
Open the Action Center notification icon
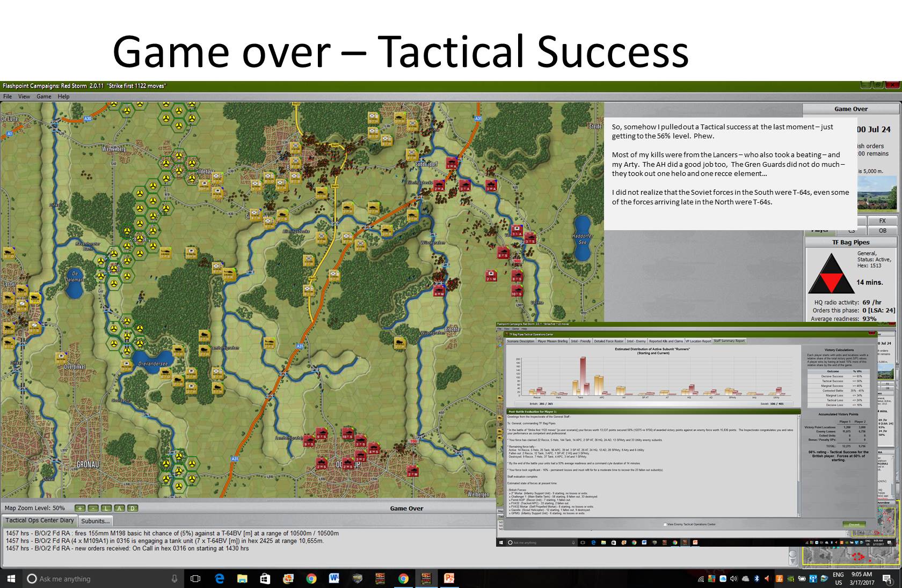point(888,579)
